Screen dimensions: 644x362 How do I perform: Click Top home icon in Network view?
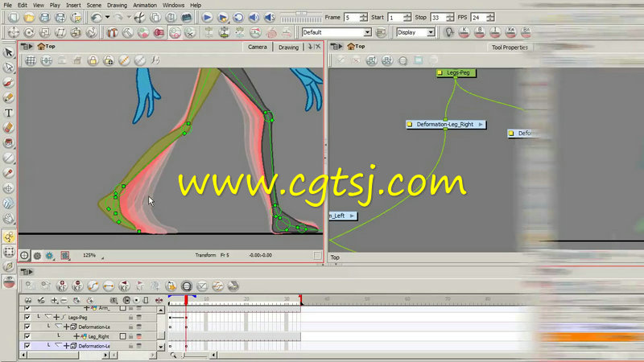tap(351, 47)
